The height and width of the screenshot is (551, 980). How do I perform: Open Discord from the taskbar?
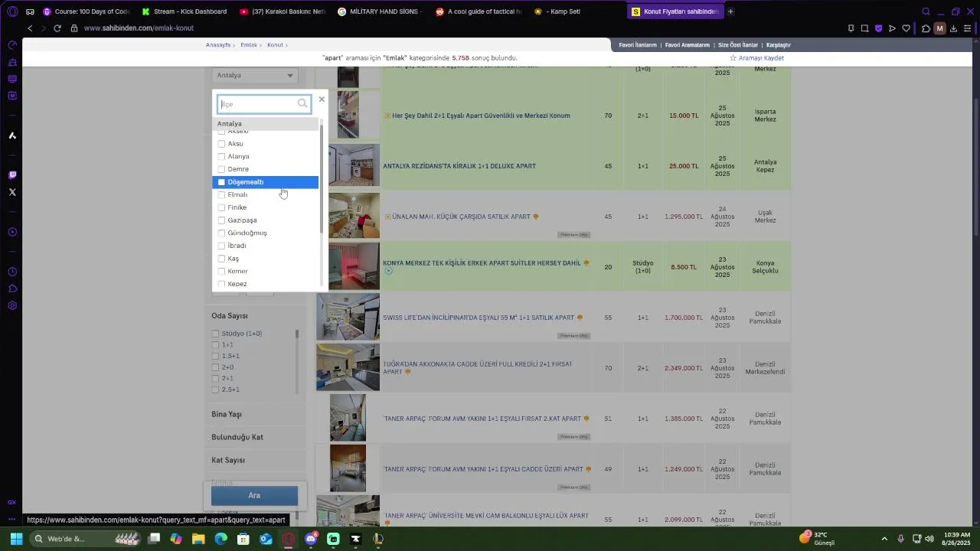click(x=311, y=539)
